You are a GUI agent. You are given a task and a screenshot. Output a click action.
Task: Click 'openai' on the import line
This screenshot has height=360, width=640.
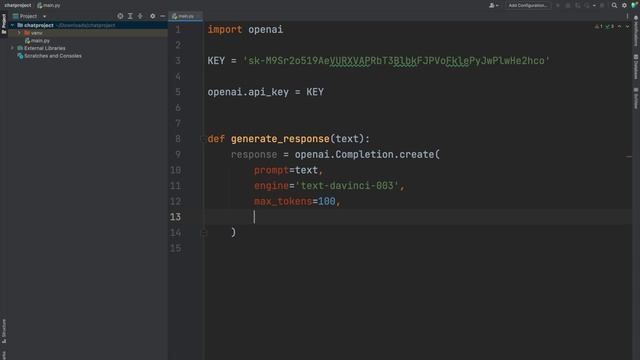pyautogui.click(x=266, y=29)
